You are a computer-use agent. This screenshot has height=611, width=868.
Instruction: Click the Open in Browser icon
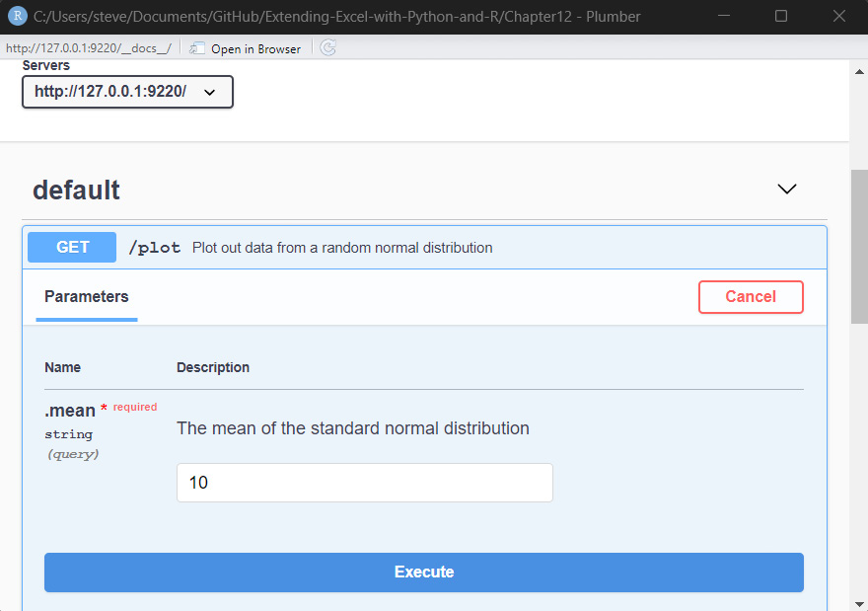tap(196, 48)
